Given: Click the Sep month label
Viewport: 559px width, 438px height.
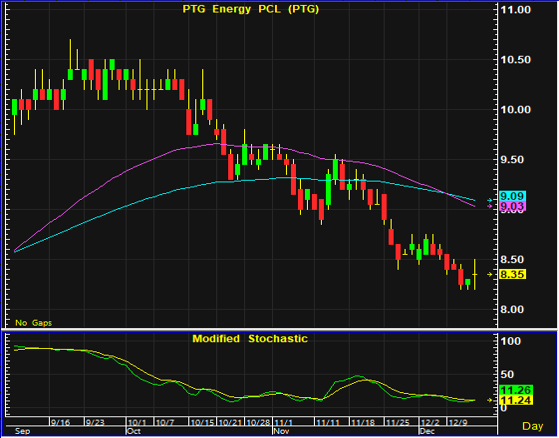Looking at the screenshot, I should click(x=22, y=431).
